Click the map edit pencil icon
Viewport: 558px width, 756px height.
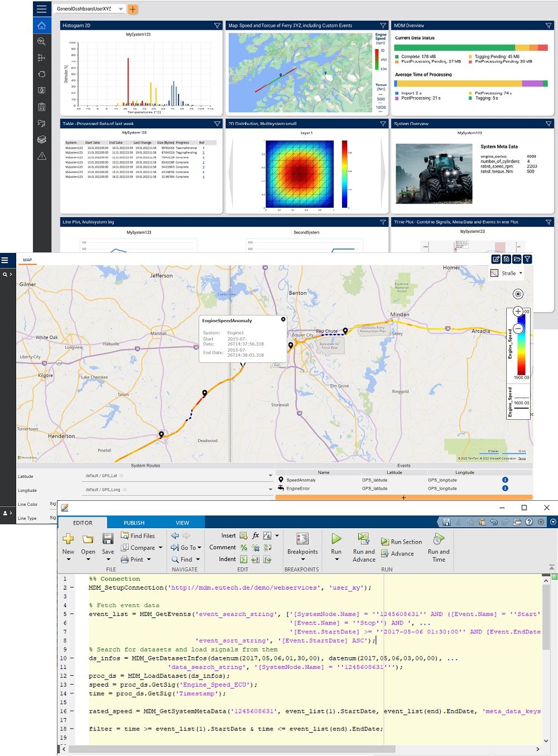pyautogui.click(x=496, y=259)
